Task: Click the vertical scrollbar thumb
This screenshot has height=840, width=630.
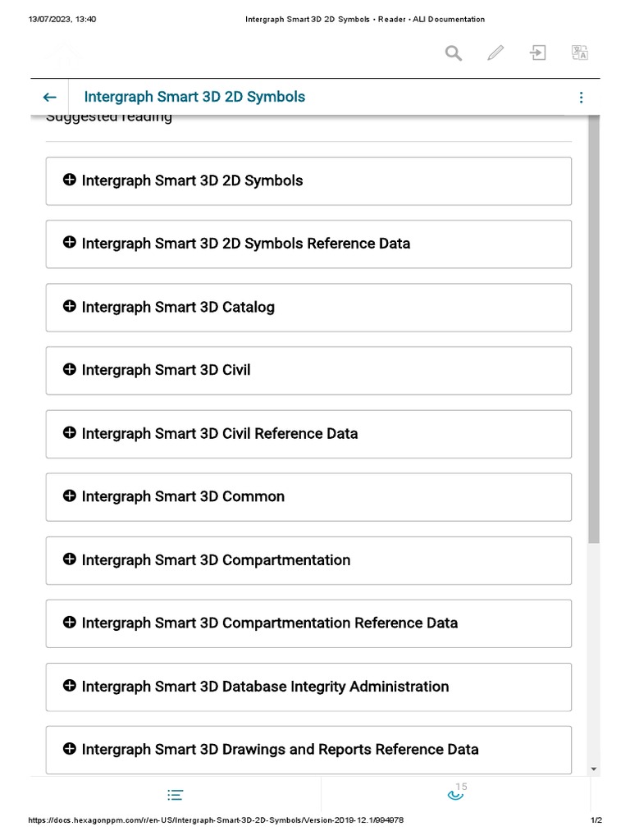Action: 594,328
